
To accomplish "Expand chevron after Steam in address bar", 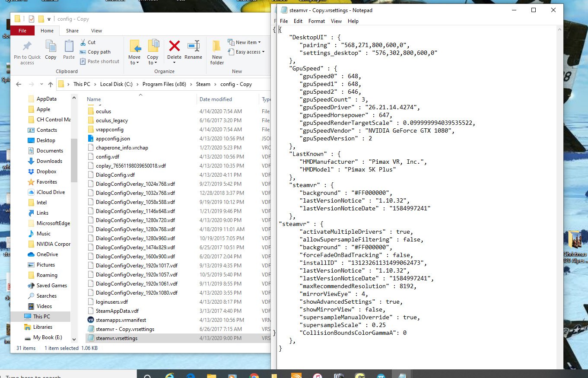I will coord(215,84).
